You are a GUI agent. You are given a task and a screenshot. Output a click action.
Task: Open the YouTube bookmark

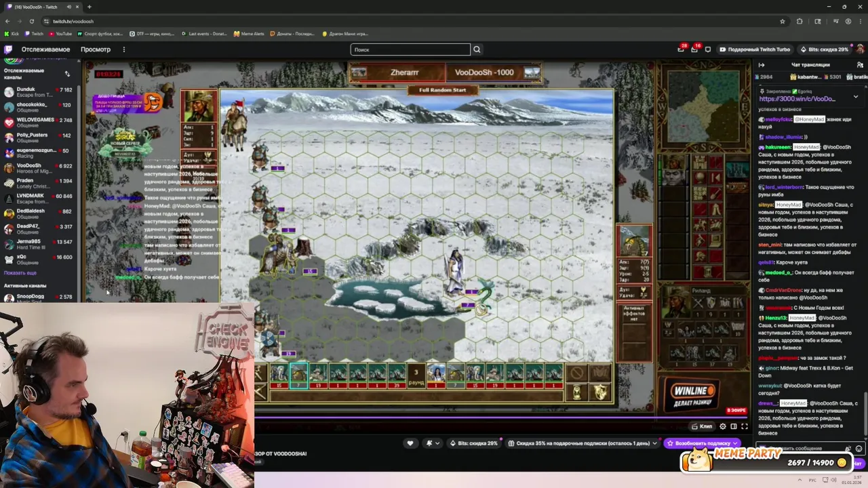(x=60, y=33)
